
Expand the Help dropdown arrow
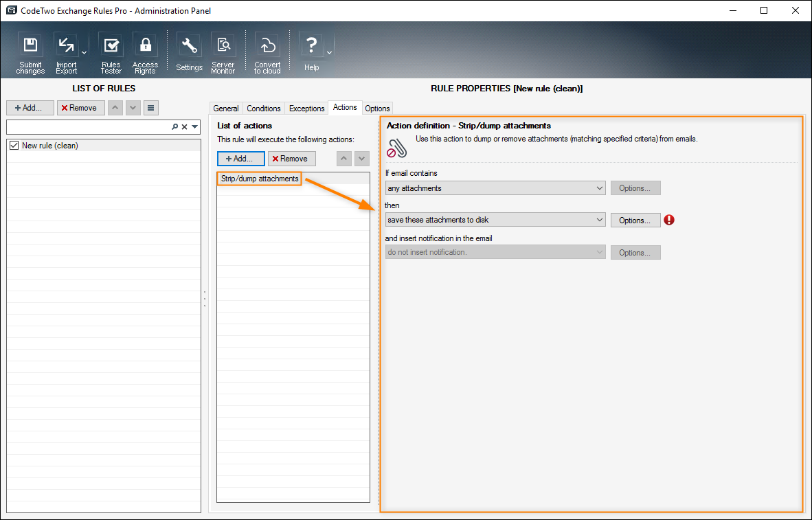pyautogui.click(x=329, y=53)
